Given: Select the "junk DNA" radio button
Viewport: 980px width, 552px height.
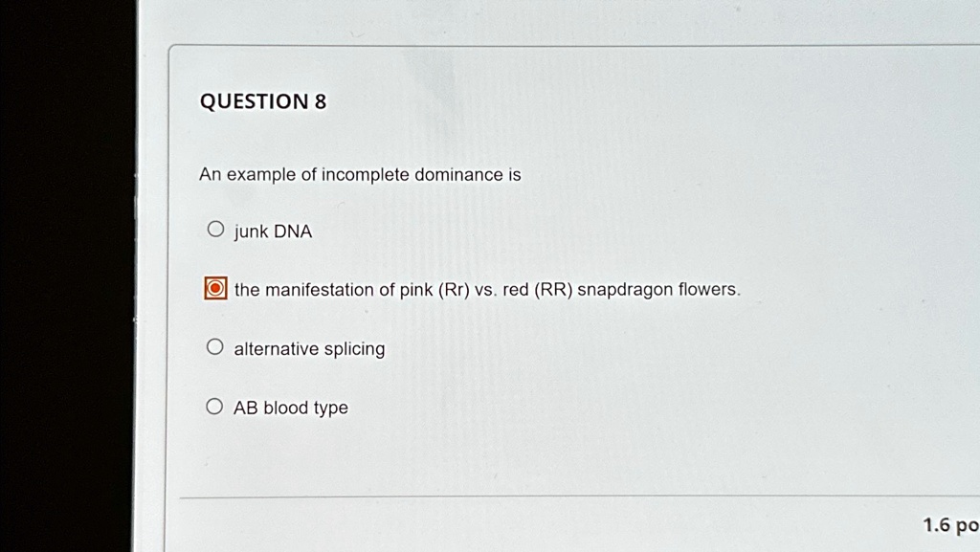Looking at the screenshot, I should click(x=216, y=231).
